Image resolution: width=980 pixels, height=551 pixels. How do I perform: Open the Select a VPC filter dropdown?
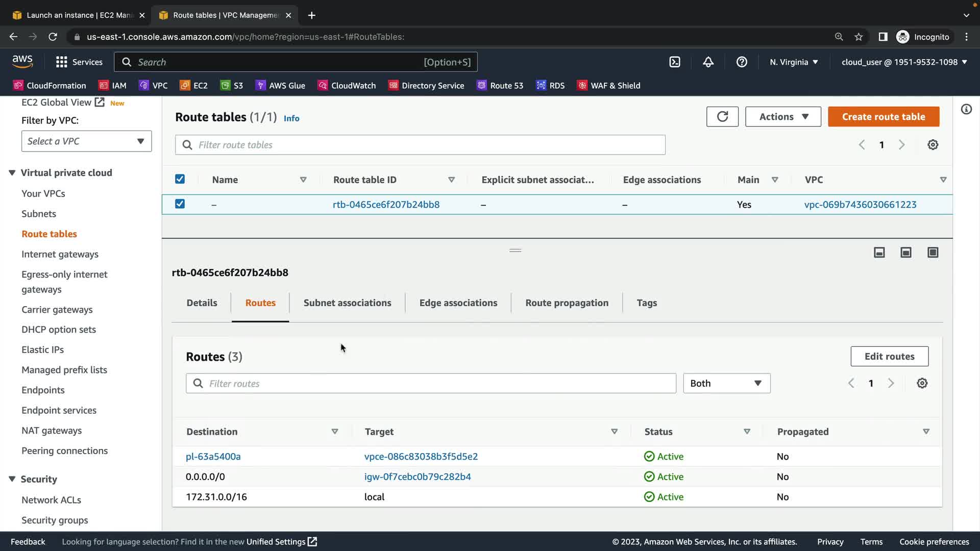[x=86, y=141]
